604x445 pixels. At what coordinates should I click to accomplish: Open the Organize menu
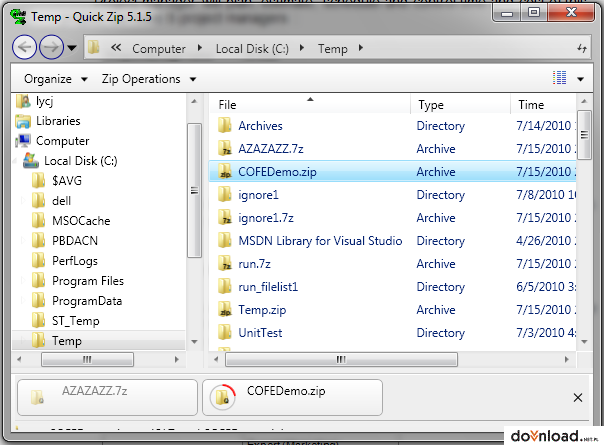[x=55, y=79]
